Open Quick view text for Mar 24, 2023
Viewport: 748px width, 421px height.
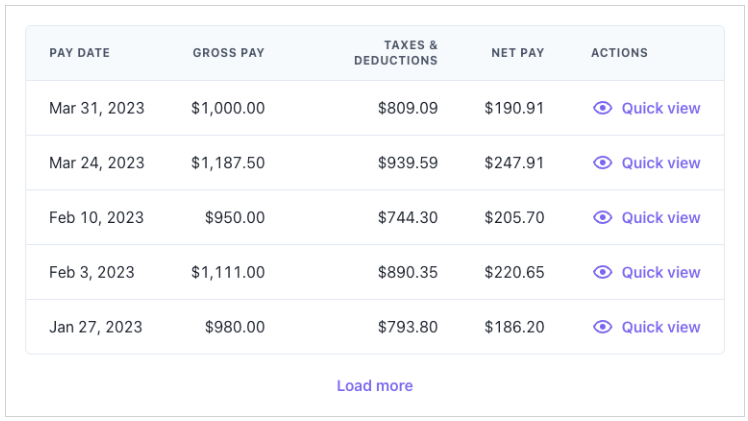[x=660, y=163]
